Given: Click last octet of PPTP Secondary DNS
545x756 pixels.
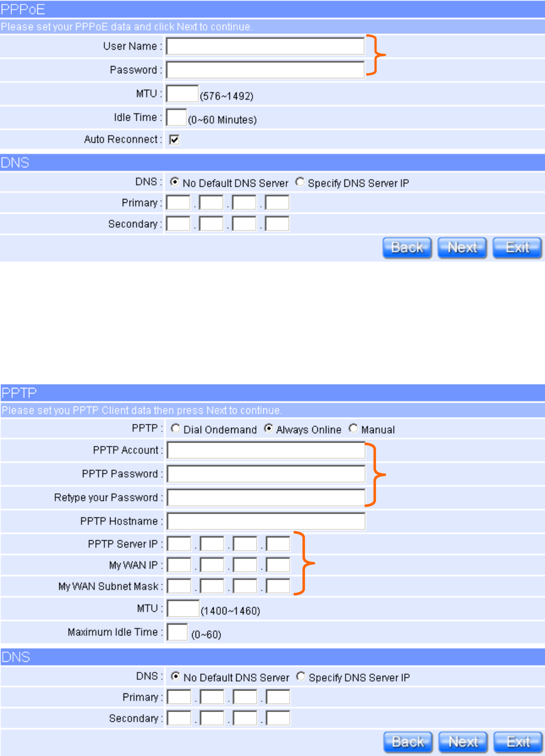Looking at the screenshot, I should coord(278,718).
